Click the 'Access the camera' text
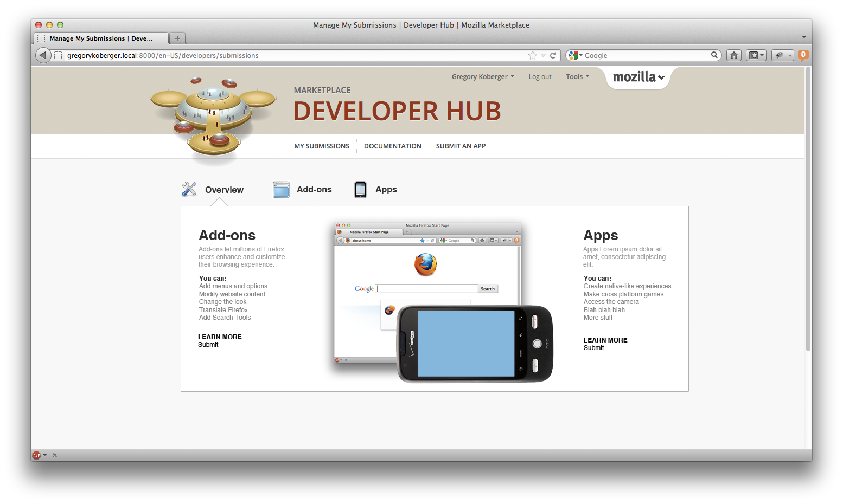Viewport: 843px width, 504px height. pyautogui.click(x=611, y=302)
